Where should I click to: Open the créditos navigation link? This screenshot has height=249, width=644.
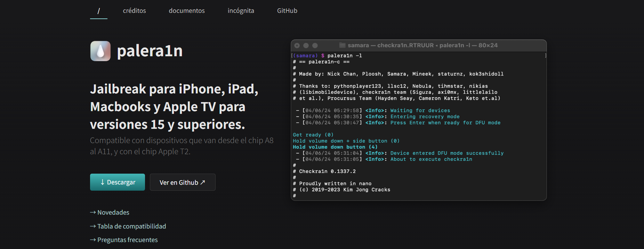click(x=134, y=11)
